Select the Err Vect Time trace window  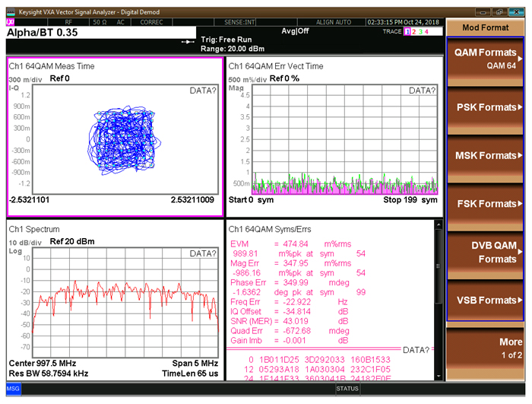point(333,137)
